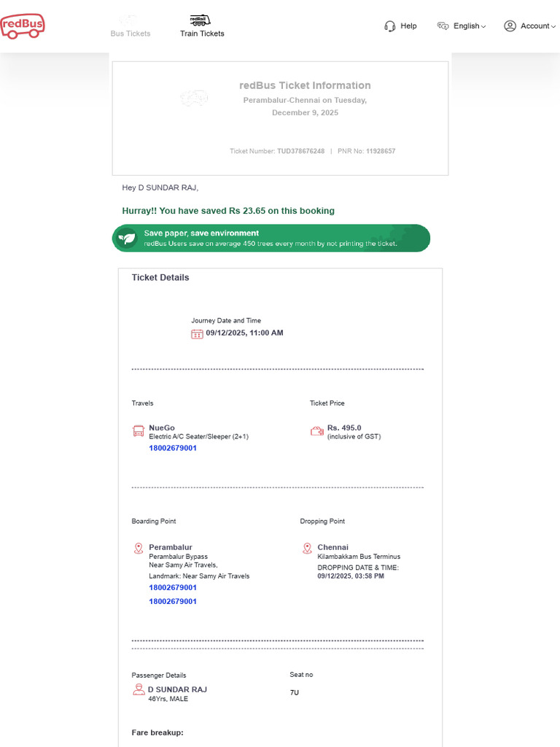
Task: Call NueGo travels number 18002679001
Action: pos(173,448)
